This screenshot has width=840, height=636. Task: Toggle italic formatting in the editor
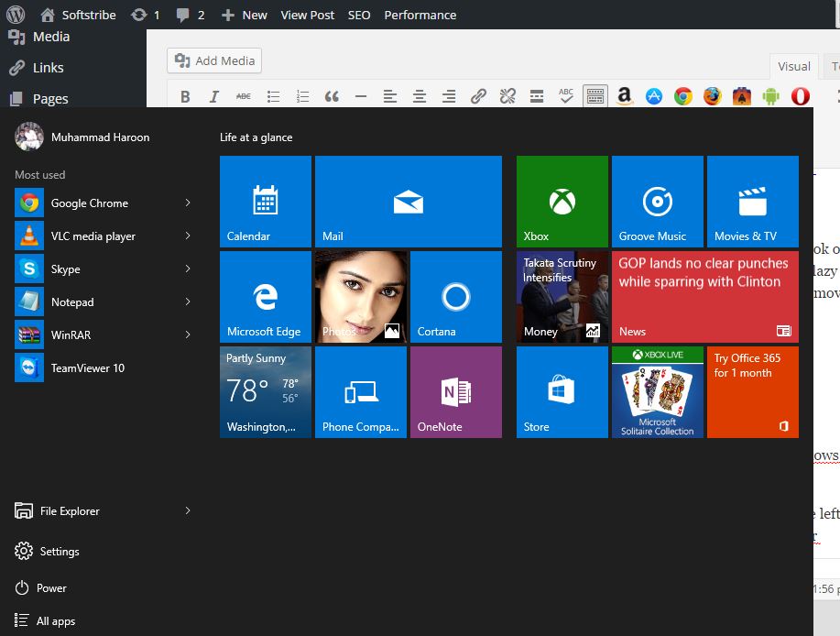coord(214,96)
